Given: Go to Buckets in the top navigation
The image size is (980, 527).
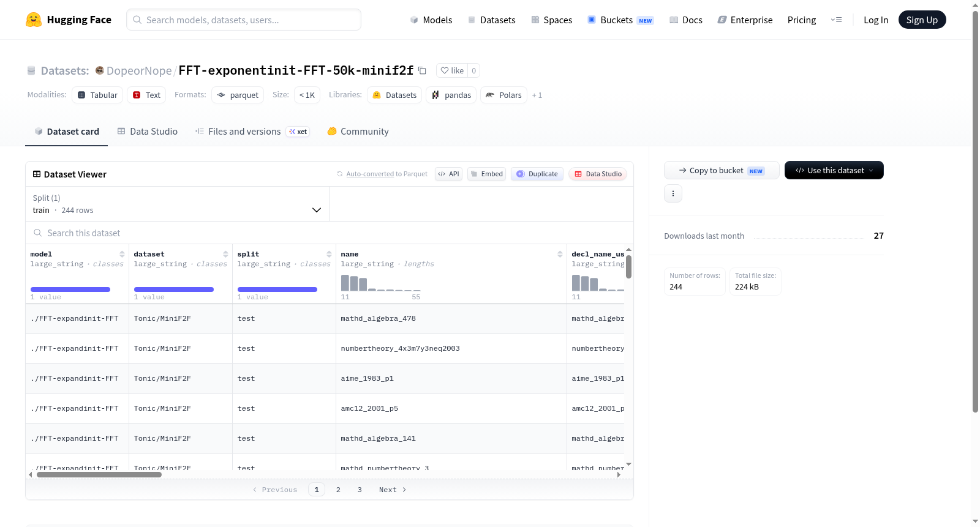Looking at the screenshot, I should click(x=620, y=20).
